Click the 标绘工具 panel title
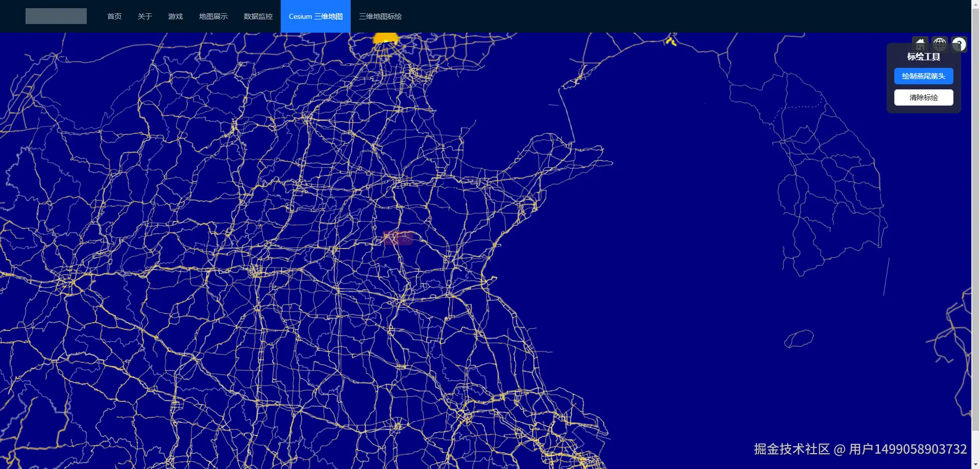The width and height of the screenshot is (980, 469). pos(923,57)
